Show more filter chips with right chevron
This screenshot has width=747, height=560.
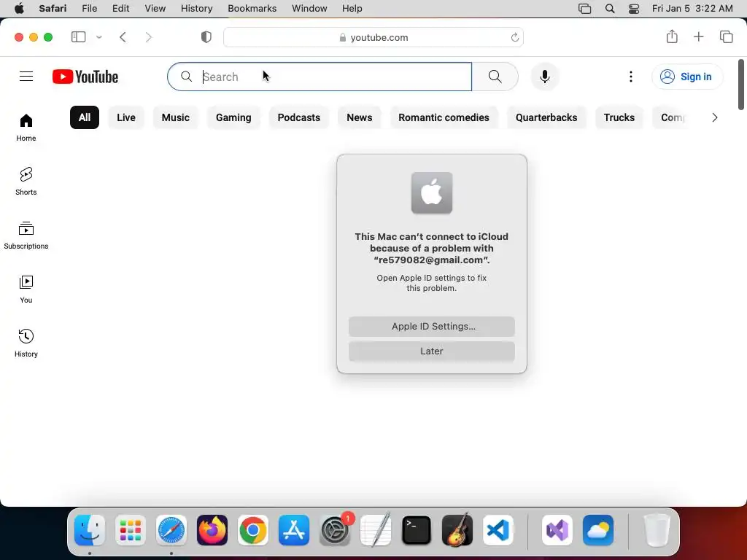coord(715,117)
